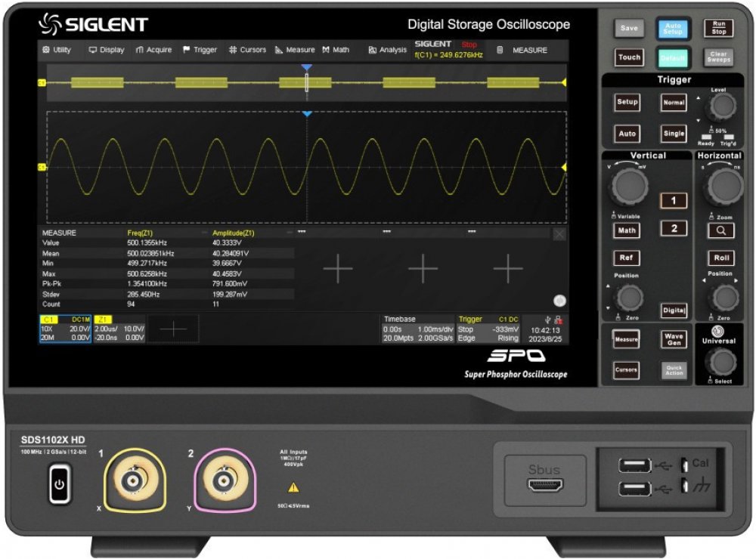Open the Math menu in the top bar
The image size is (756, 559).
point(336,50)
